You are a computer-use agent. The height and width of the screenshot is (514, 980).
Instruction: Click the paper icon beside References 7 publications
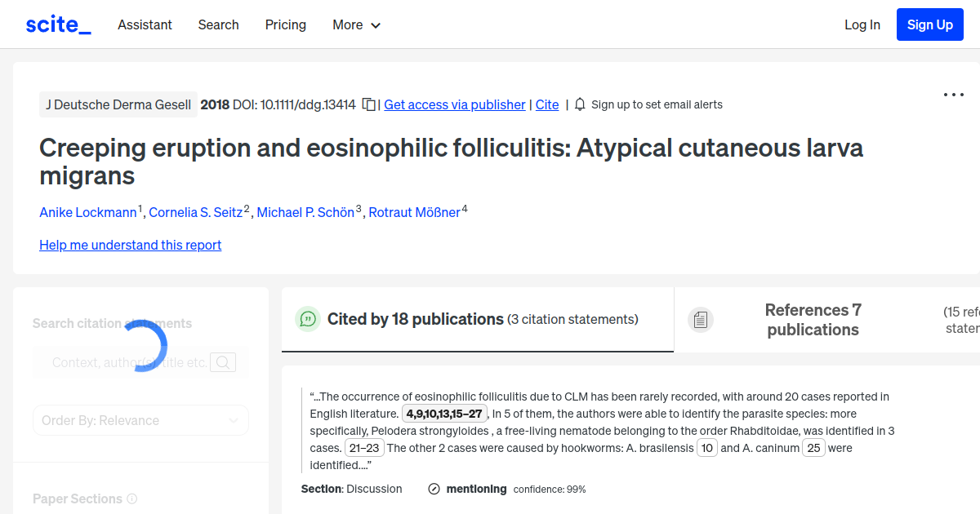701,319
